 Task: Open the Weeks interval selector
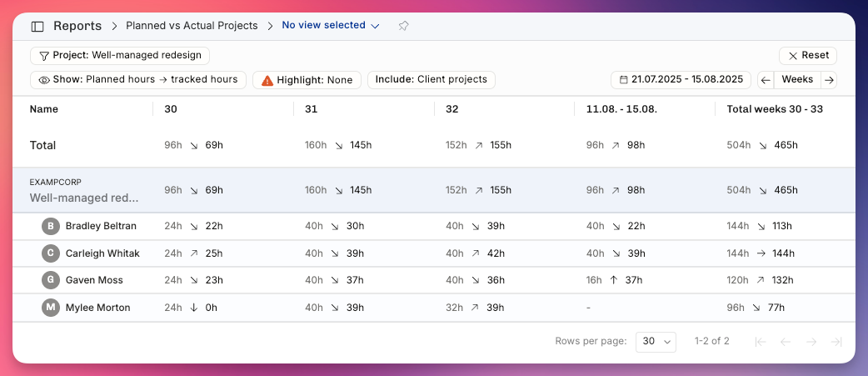click(x=797, y=80)
